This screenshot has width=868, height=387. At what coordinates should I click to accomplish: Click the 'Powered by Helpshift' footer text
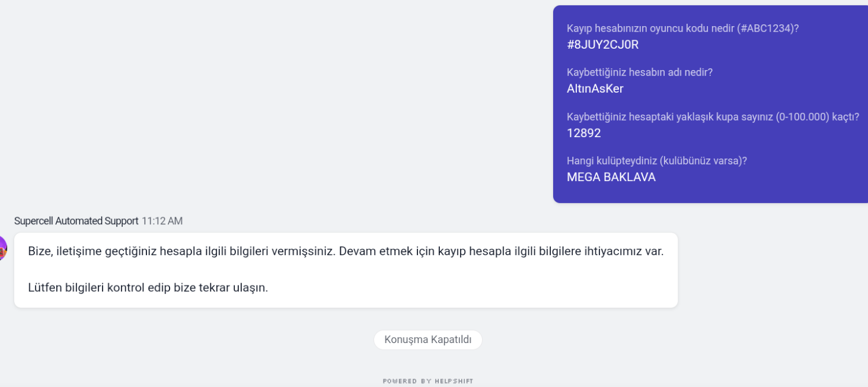coord(428,381)
